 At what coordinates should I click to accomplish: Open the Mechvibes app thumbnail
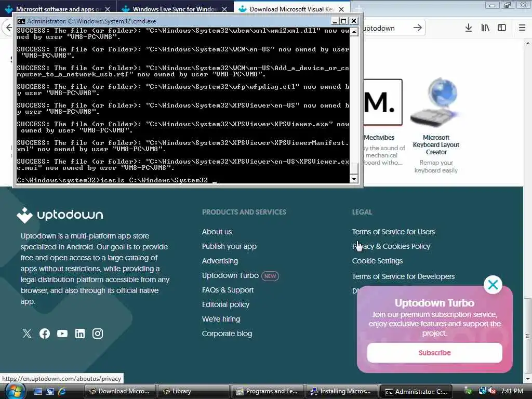point(383,102)
